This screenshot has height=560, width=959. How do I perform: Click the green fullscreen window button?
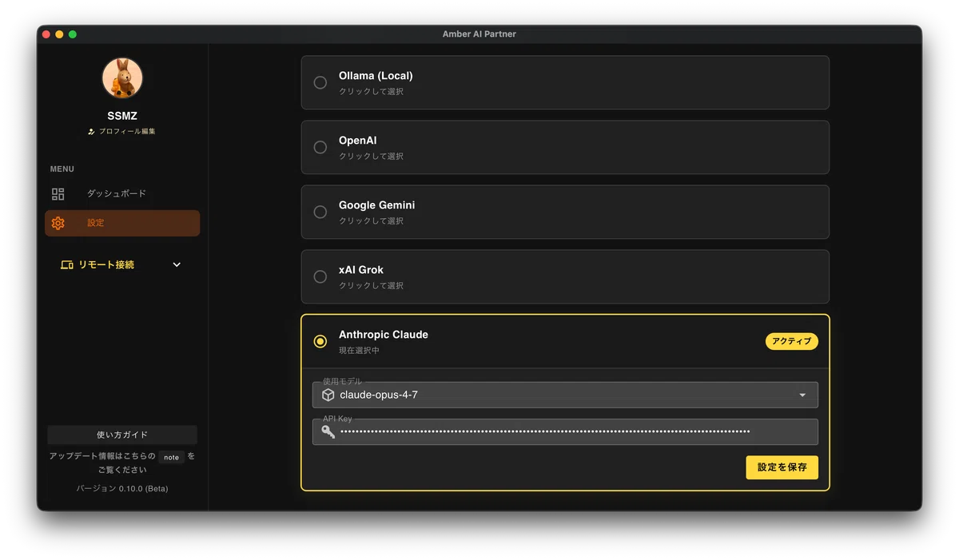(x=73, y=34)
